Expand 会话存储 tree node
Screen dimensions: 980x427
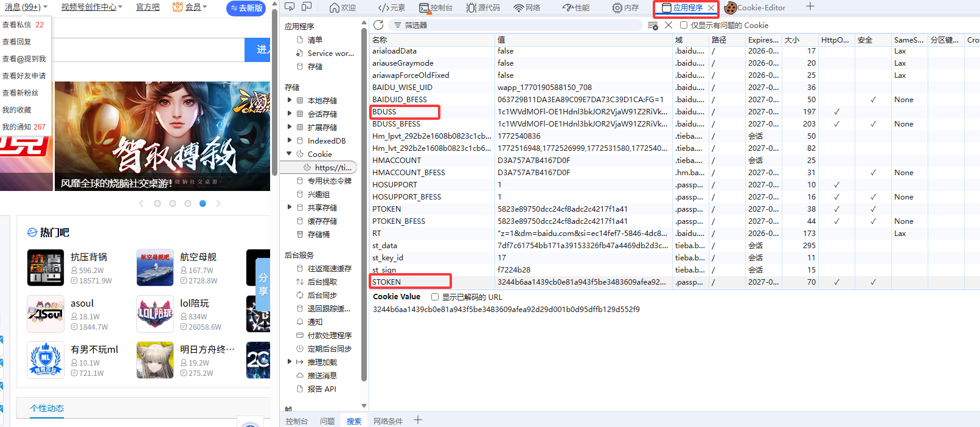click(289, 114)
